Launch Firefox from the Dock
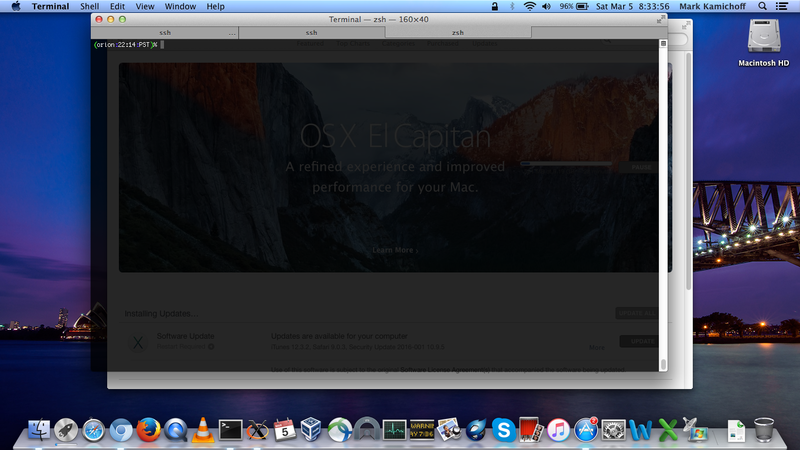 148,430
